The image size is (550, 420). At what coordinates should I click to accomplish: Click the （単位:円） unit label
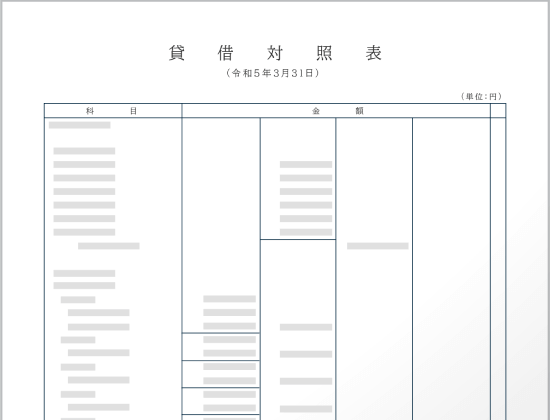pyautogui.click(x=481, y=96)
